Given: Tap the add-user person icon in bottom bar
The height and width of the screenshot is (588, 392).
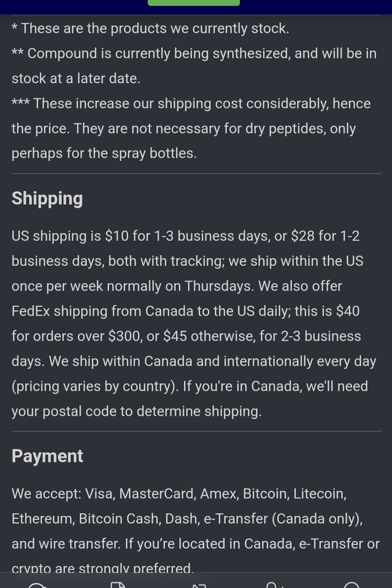Looking at the screenshot, I should (275, 585).
